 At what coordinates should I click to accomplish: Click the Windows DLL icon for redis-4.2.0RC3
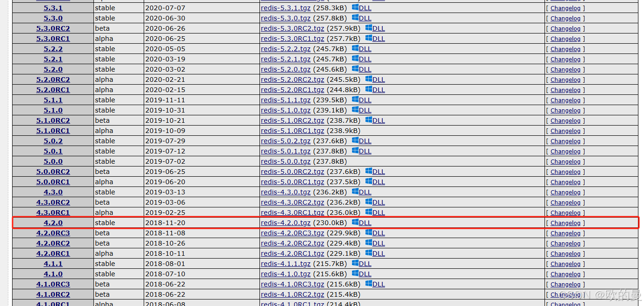(x=369, y=233)
